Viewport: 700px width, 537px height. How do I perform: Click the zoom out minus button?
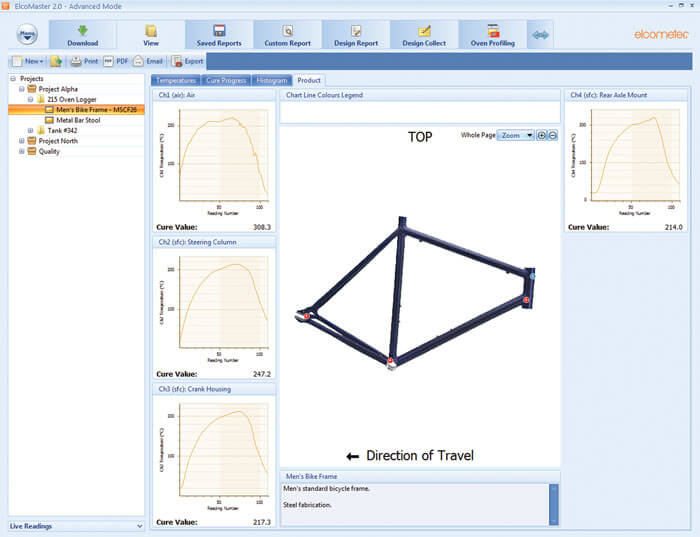click(x=553, y=135)
